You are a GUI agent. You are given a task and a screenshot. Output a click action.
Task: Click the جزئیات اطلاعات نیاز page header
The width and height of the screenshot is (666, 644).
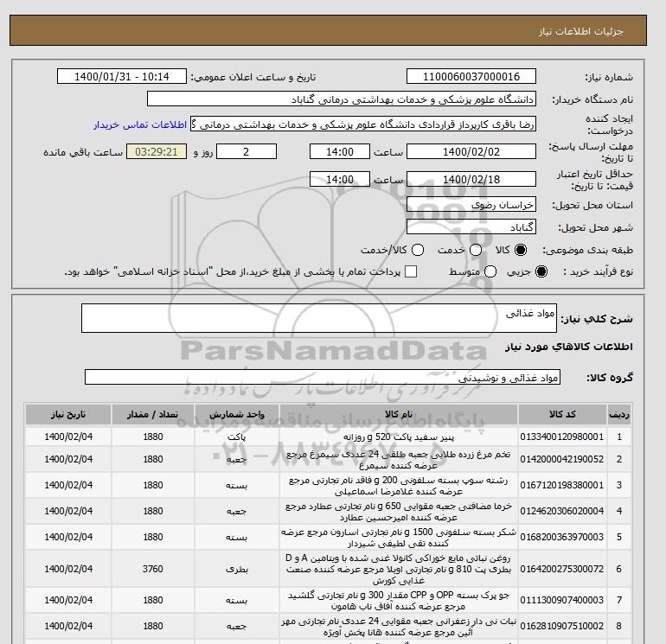click(x=580, y=31)
